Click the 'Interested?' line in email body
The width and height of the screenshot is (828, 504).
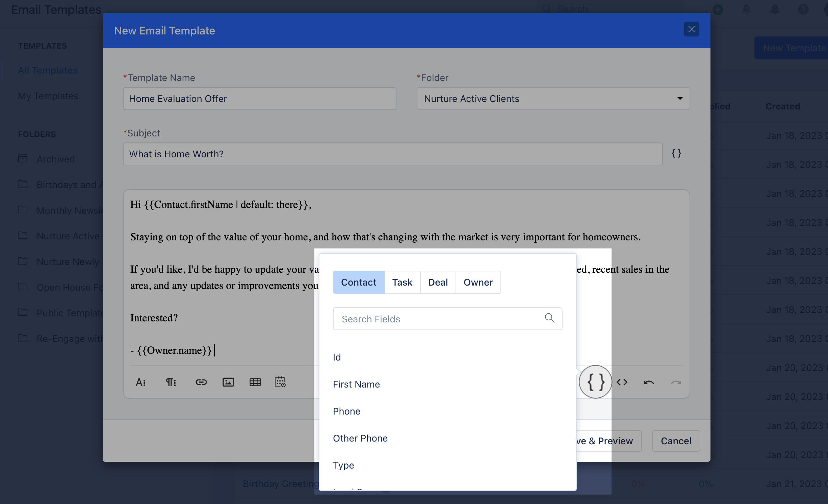(154, 318)
